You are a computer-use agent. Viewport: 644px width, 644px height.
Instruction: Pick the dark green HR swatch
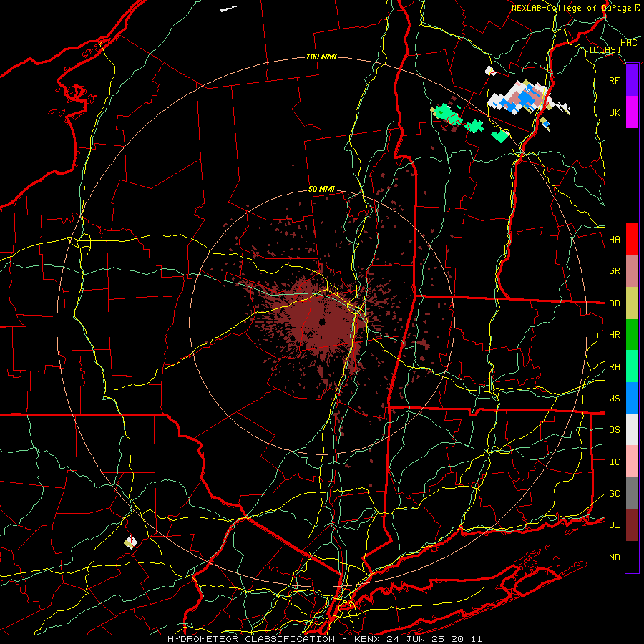[x=632, y=335]
